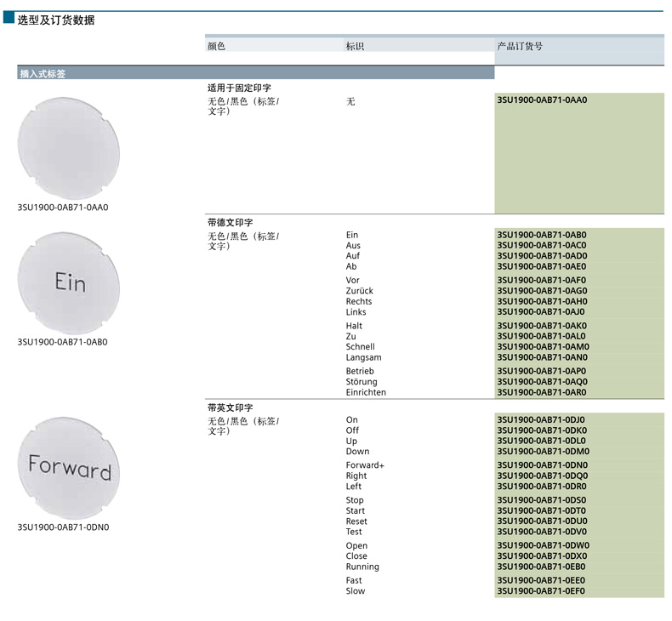The height and width of the screenshot is (621, 672).
Task: Select the 'Running' label entry
Action: click(x=362, y=567)
